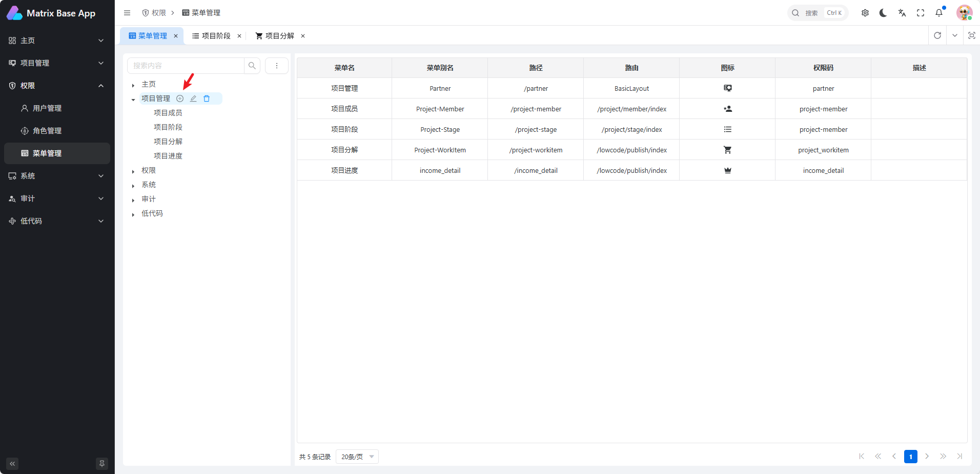Enter fullscreen via the fullscreen icon
This screenshot has height=474, width=980.
(920, 13)
